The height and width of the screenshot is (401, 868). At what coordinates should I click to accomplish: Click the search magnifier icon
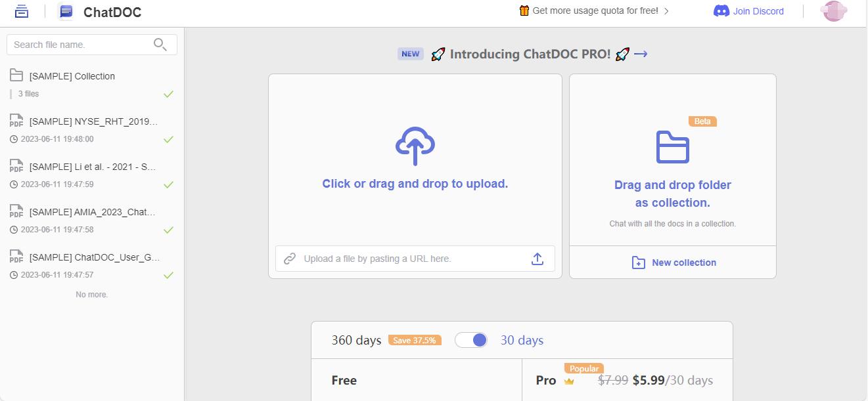click(x=160, y=44)
